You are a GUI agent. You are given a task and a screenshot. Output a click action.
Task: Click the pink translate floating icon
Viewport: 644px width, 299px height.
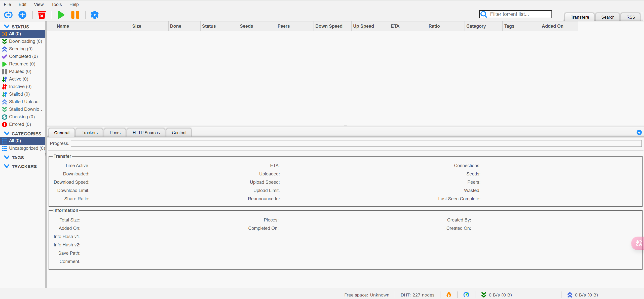click(x=638, y=243)
